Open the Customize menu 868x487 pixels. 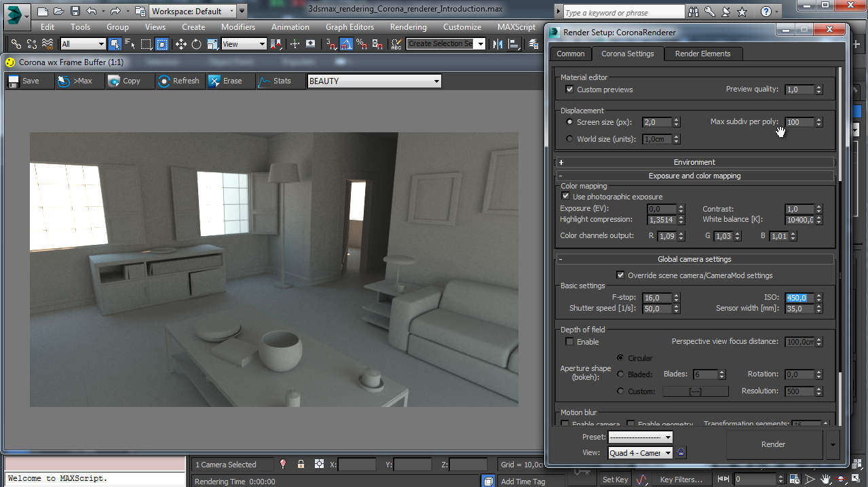(x=462, y=27)
